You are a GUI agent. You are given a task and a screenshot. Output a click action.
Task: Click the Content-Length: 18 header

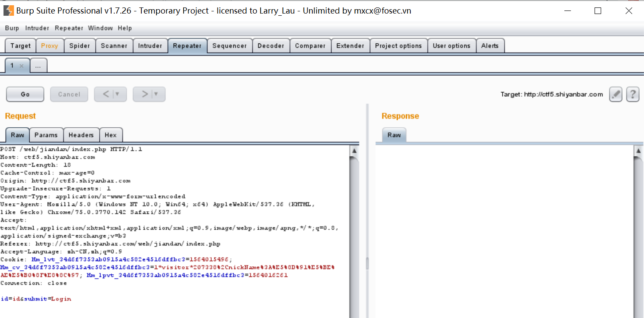point(35,165)
